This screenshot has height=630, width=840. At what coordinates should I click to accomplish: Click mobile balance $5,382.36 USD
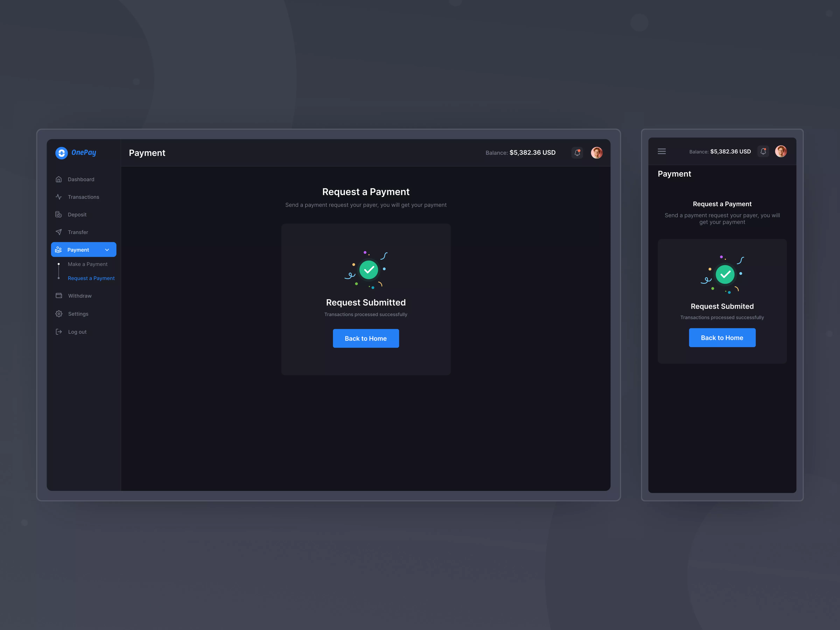730,152
